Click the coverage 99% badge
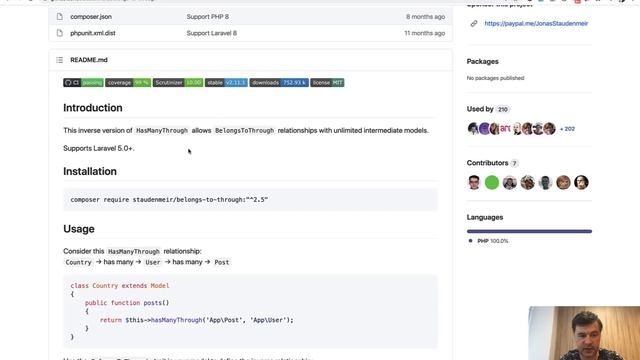Viewport: 640px width, 360px height. 128,82
